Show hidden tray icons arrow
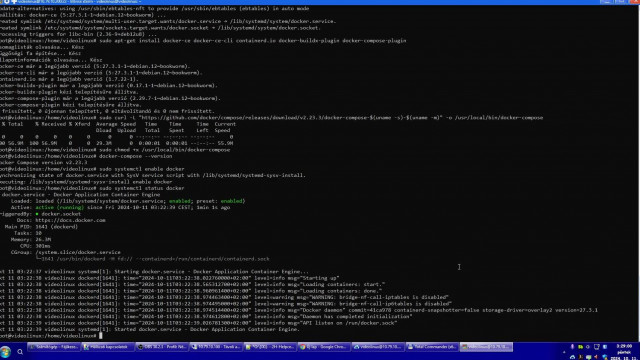The width and height of the screenshot is (640, 360). click(564, 351)
